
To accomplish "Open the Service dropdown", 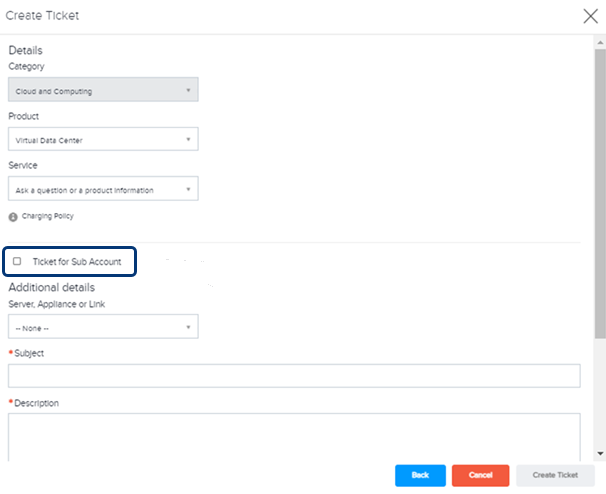I will point(103,189).
